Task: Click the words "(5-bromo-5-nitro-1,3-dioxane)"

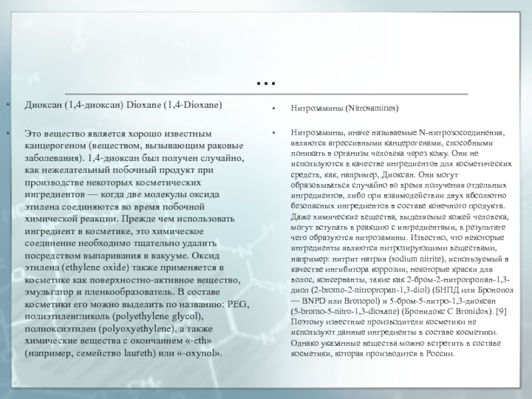Action: coord(345,311)
